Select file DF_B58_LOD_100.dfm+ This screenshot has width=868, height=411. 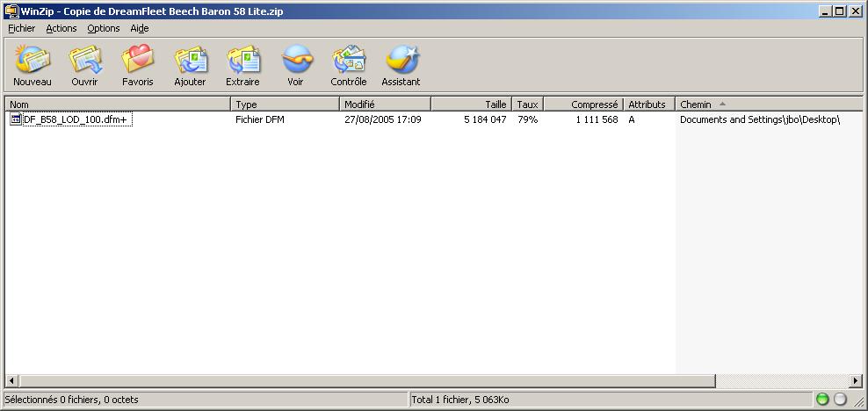tap(76, 119)
